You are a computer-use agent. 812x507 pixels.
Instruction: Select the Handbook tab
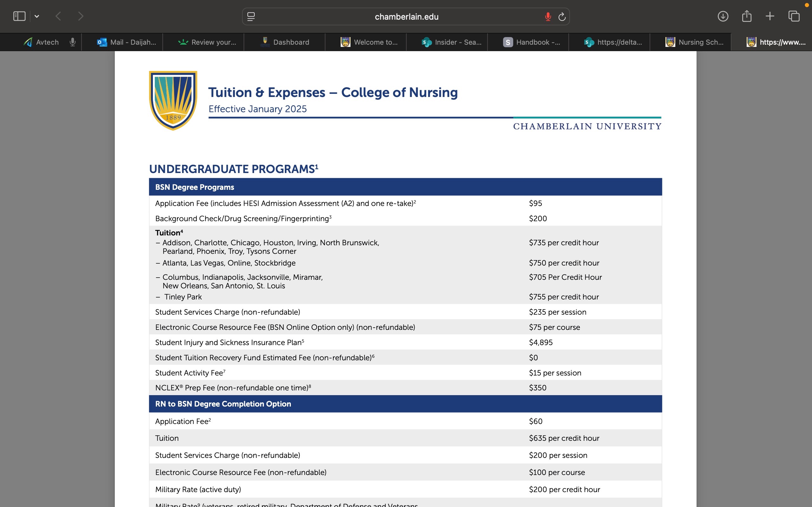(532, 42)
